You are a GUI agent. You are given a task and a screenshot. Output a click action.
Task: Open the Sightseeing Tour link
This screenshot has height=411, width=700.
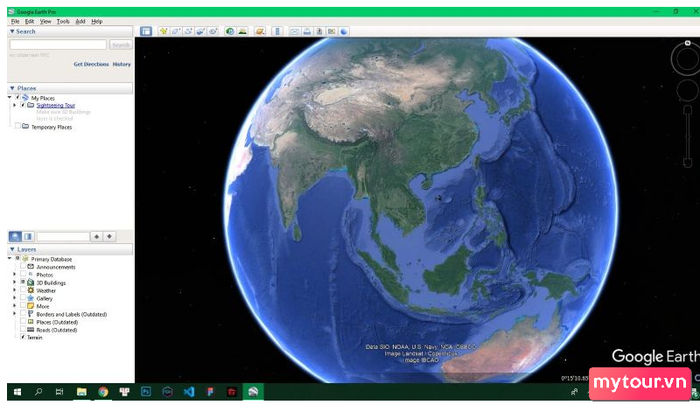click(x=56, y=105)
